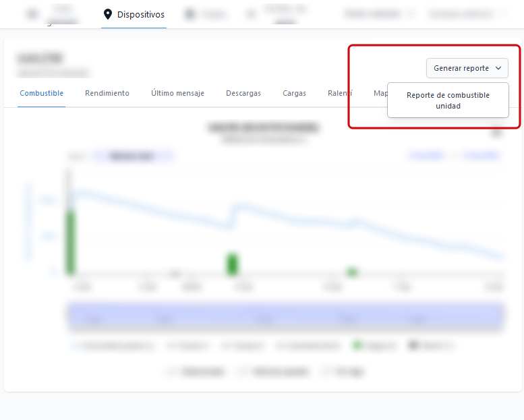The image size is (524, 420).
Task: Click the Generar reporte button
Action: 461,68
